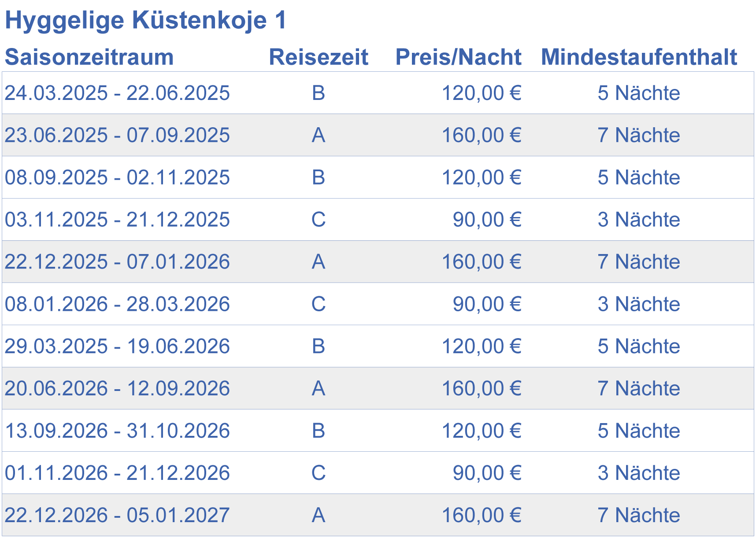The width and height of the screenshot is (756, 538).
Task: Select the 08.09.2025 - 02.11.2025 date range
Action: (x=117, y=178)
